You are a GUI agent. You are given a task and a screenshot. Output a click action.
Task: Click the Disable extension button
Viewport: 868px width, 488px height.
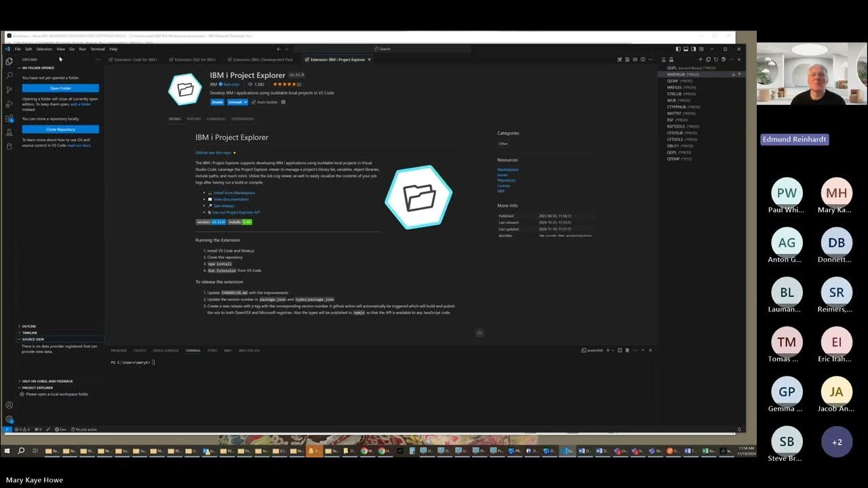[x=217, y=102]
